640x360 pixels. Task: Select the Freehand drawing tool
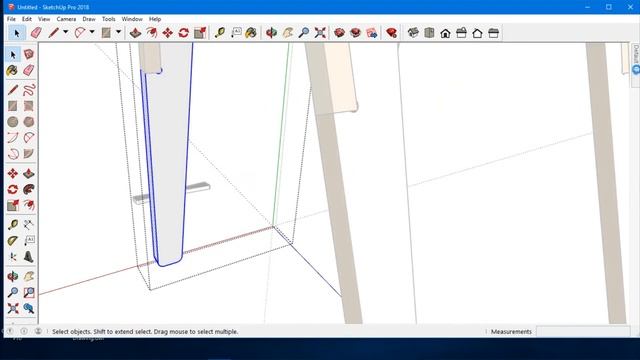[x=29, y=90]
